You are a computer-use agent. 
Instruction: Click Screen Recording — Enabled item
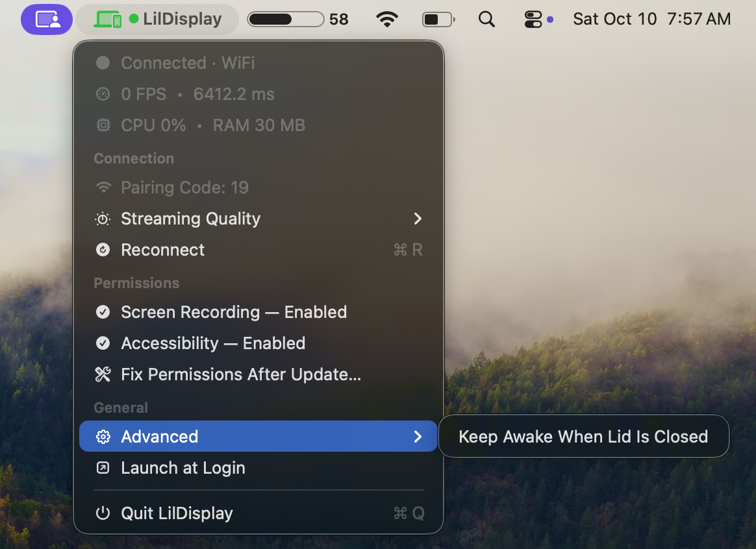point(258,312)
